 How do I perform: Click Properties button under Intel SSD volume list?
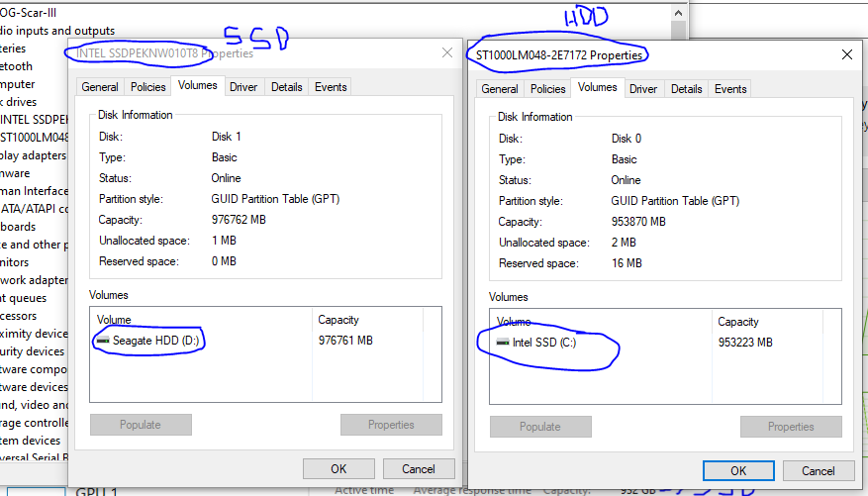point(791,427)
